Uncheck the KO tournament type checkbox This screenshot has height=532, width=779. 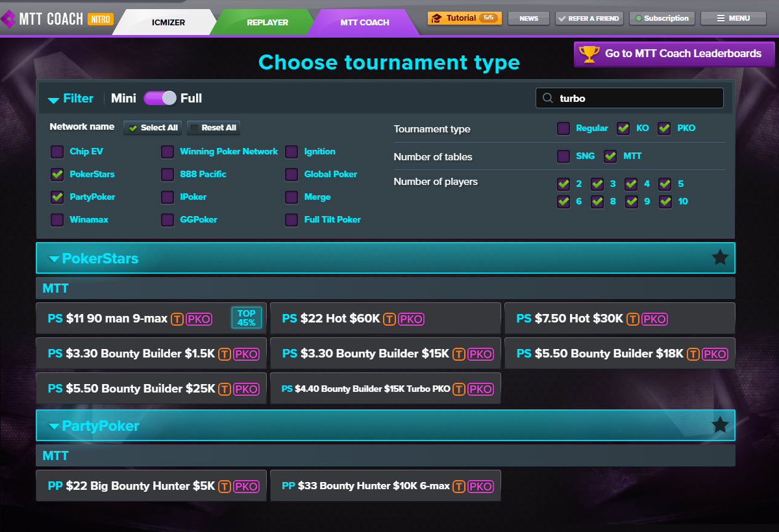623,128
